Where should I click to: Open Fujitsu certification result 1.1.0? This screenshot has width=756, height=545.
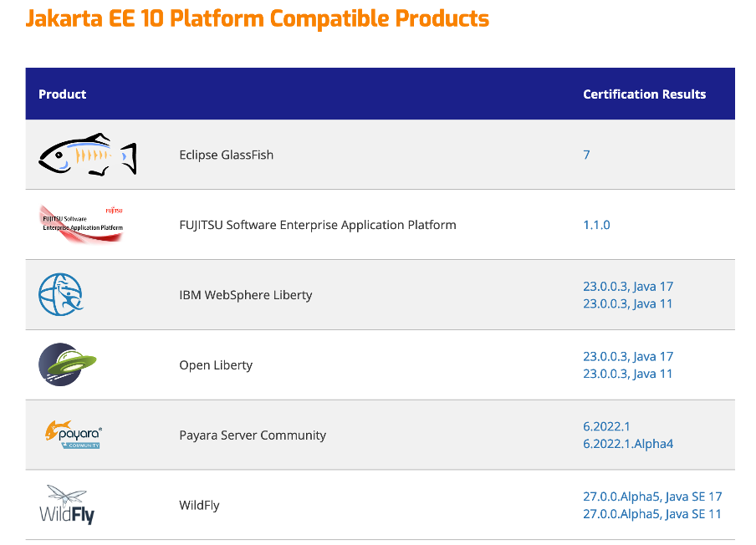click(x=596, y=225)
